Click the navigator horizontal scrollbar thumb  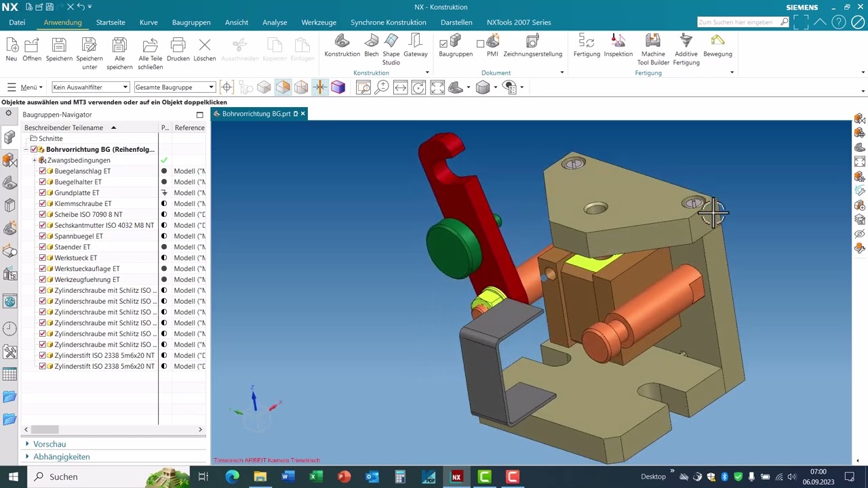pyautogui.click(x=45, y=429)
